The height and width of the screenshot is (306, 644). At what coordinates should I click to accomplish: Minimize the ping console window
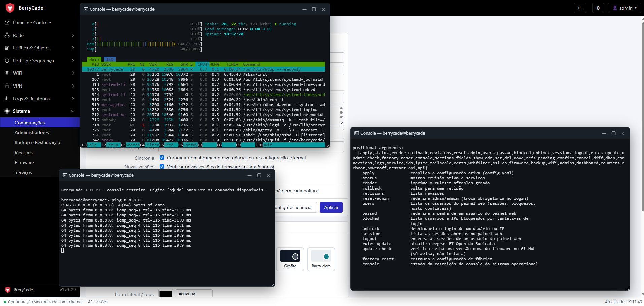[249, 175]
